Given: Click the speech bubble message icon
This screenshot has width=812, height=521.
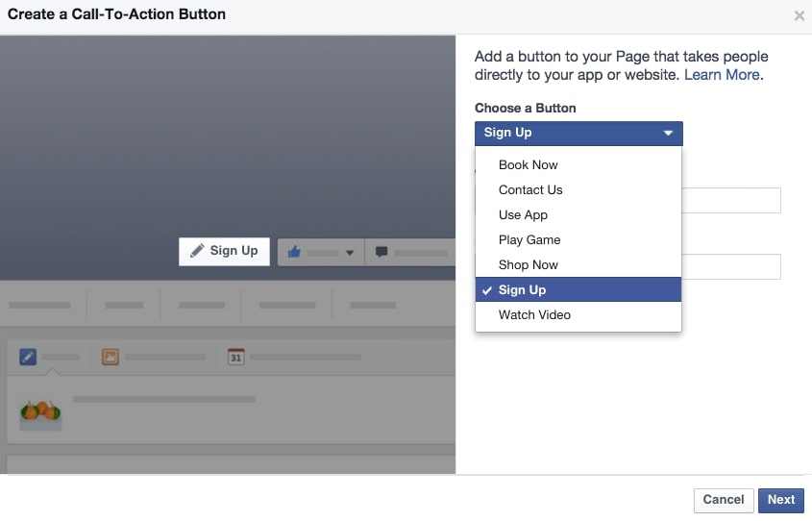Looking at the screenshot, I should [x=381, y=252].
